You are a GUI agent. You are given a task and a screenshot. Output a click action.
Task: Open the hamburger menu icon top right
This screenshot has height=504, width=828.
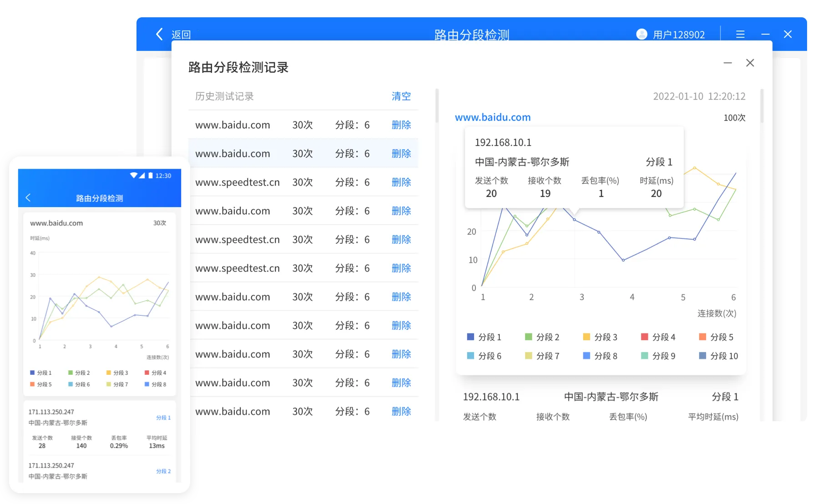740,34
